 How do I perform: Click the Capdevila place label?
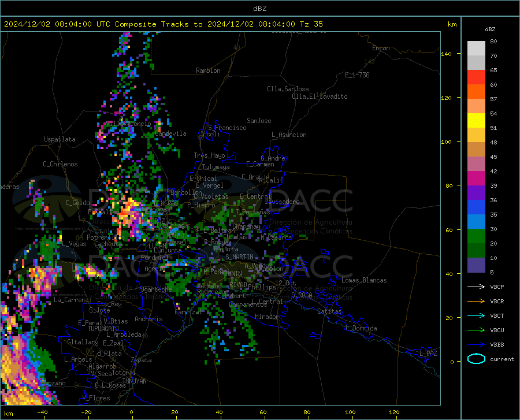170,133
